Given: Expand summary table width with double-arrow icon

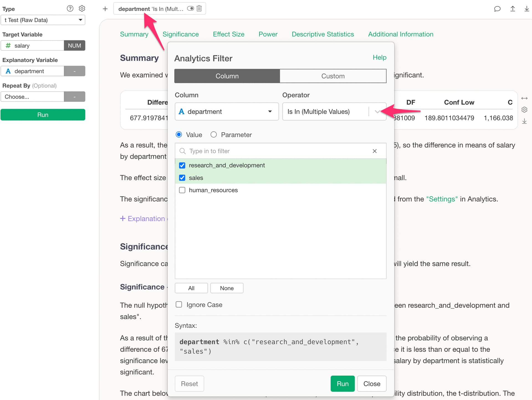Looking at the screenshot, I should 524,98.
